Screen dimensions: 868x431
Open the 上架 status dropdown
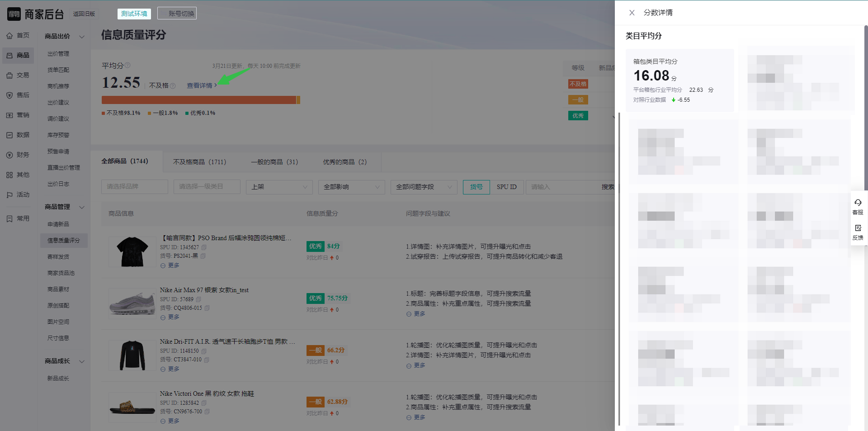coord(279,187)
